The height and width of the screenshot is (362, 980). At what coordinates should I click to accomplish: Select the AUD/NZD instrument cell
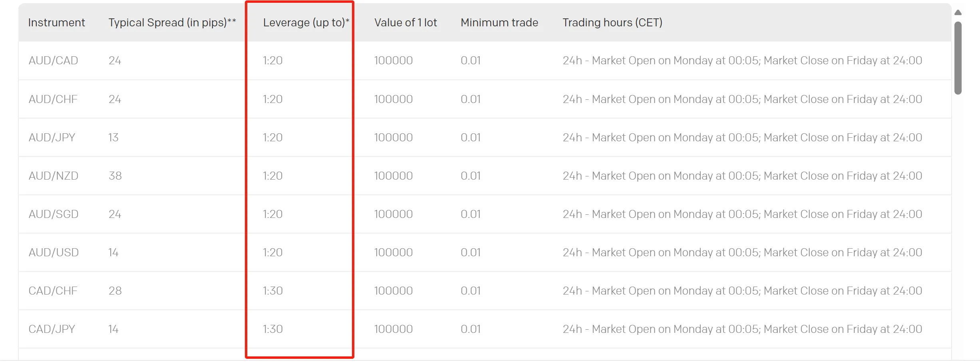click(54, 176)
